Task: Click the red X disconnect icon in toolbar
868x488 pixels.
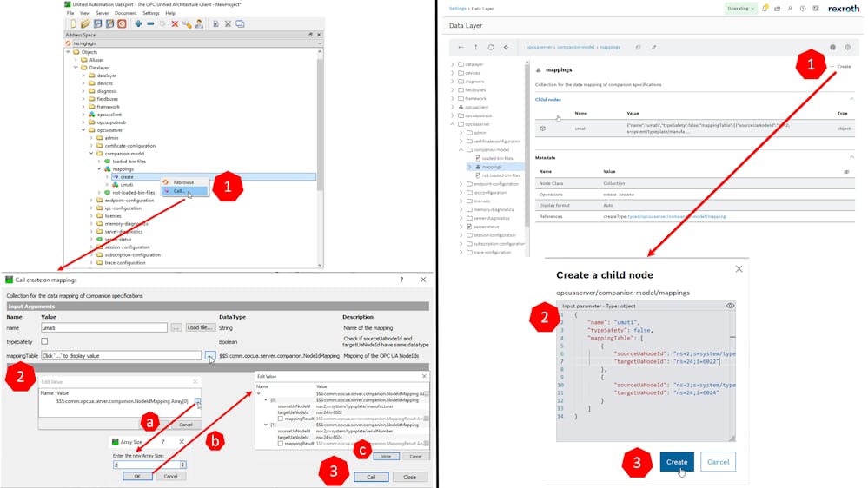Action: click(x=175, y=23)
